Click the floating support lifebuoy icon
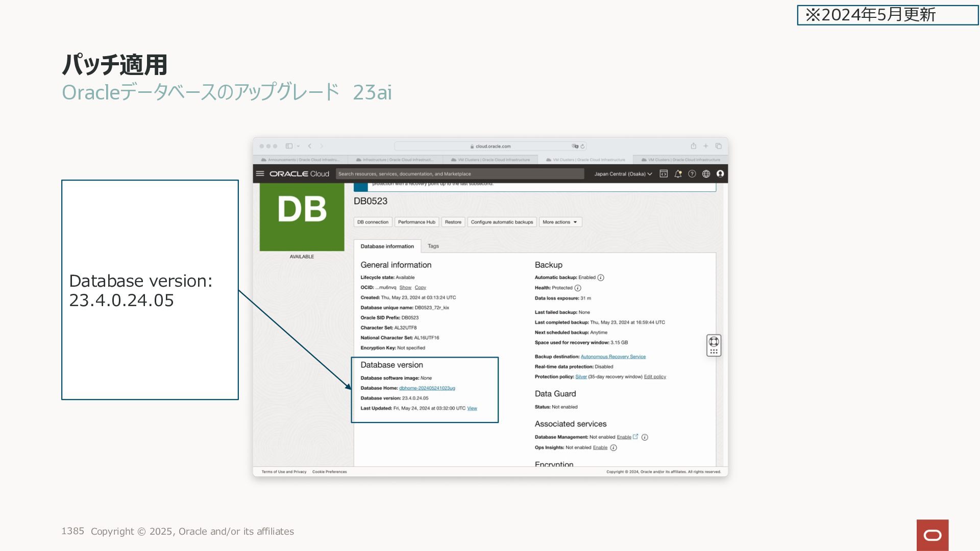 coord(714,341)
